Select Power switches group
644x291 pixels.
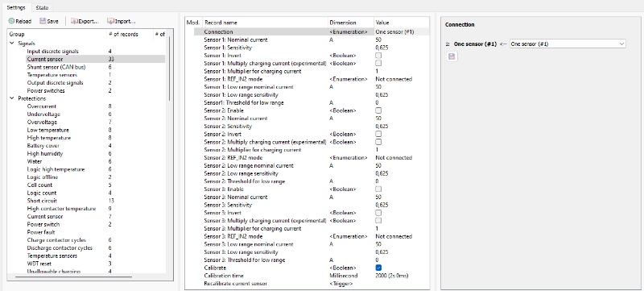[x=46, y=91]
